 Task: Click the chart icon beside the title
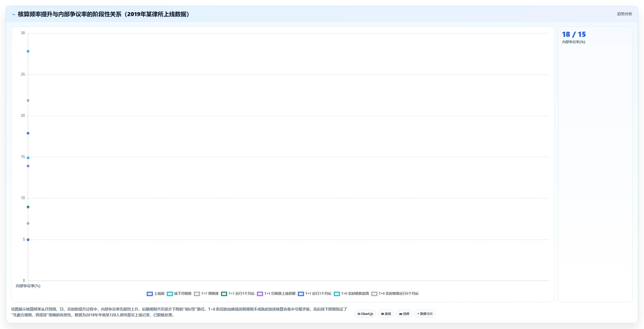(14, 14)
